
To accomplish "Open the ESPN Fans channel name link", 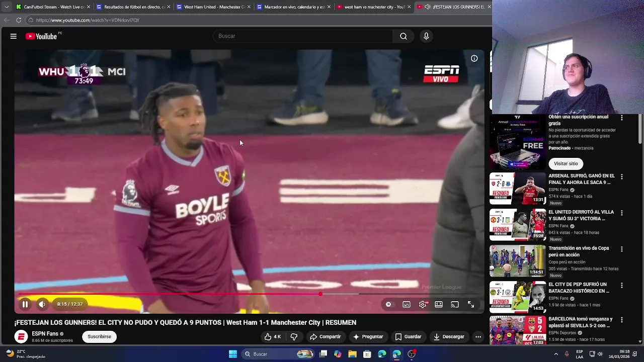I will [x=45, y=333].
